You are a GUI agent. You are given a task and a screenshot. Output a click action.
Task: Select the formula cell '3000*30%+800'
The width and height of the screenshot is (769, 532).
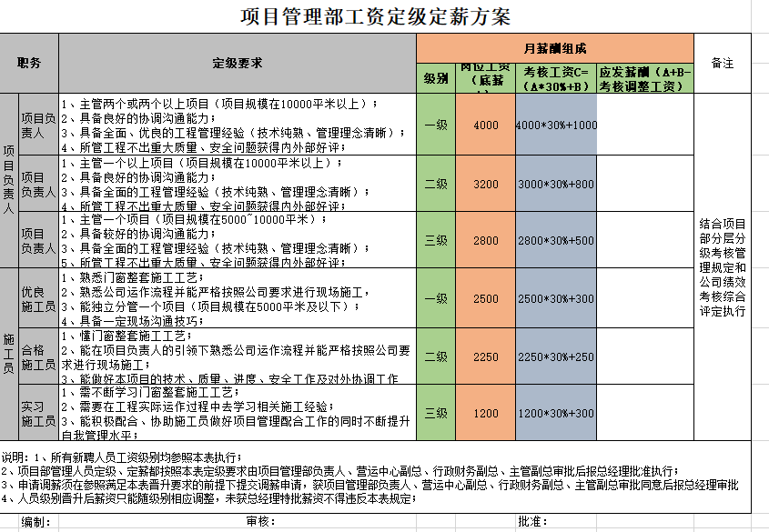point(556,184)
